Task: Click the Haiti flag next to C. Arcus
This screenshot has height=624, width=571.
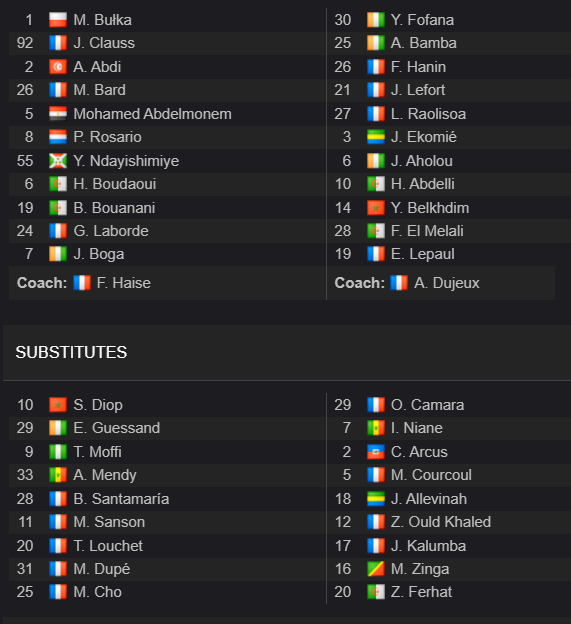Action: (376, 452)
